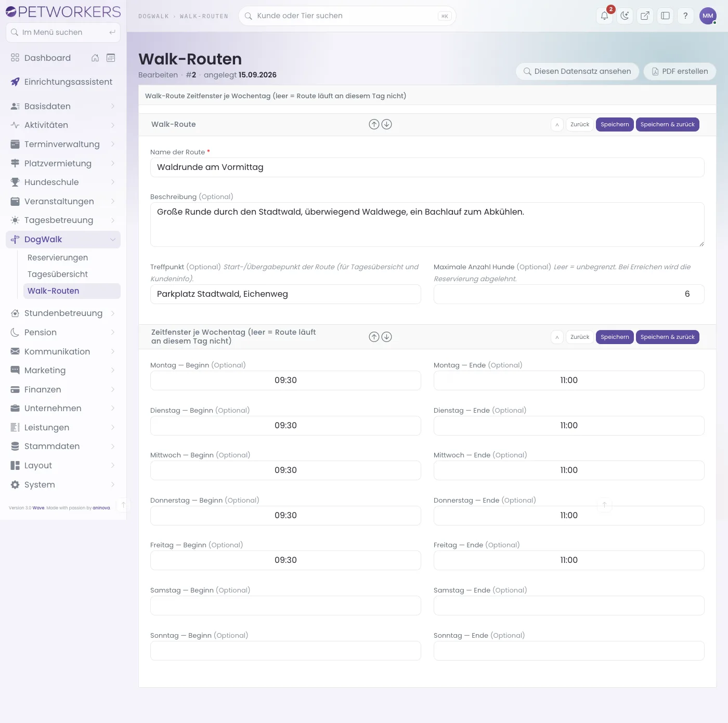Screen dimensions: 728x723
Task: Open the MM user avatar menu
Action: point(708,16)
